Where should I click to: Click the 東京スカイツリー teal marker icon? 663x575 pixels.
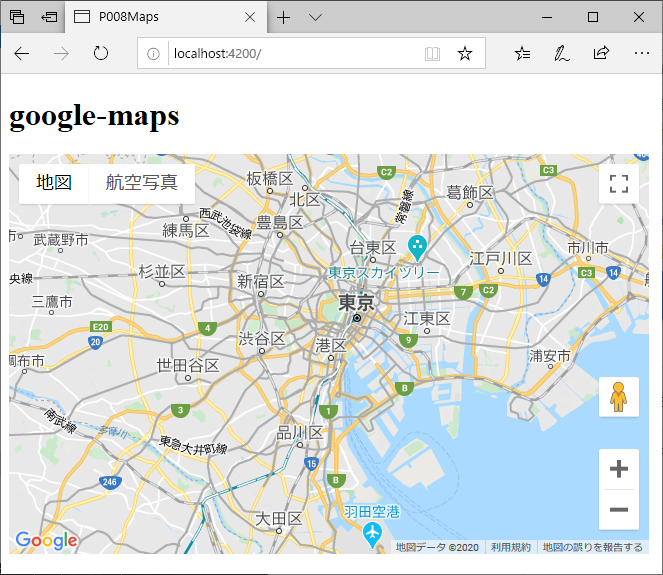coord(417,247)
